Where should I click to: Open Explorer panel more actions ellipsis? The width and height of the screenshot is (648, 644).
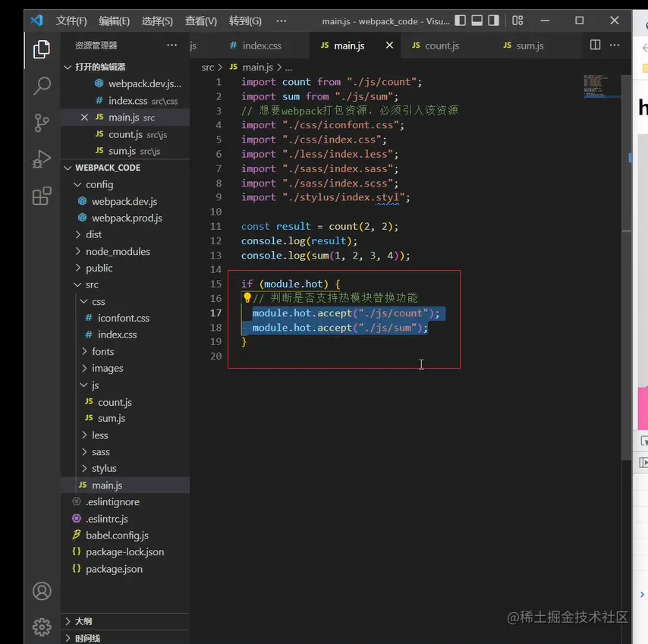172,45
